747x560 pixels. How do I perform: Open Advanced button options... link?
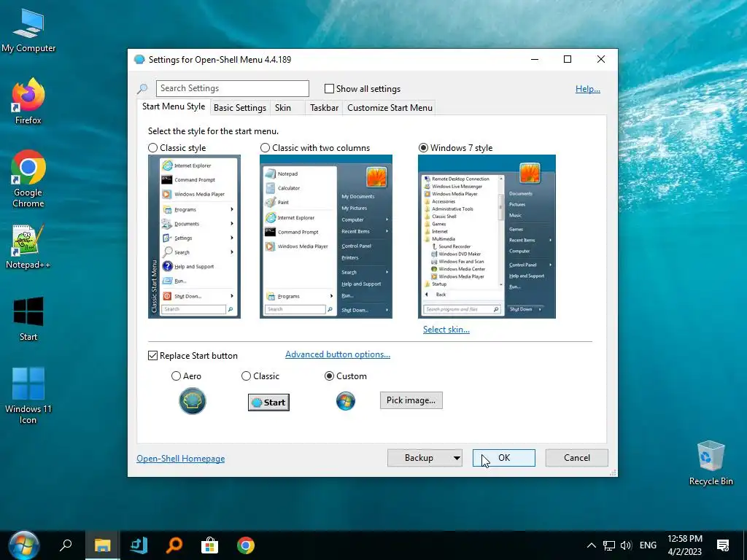(337, 354)
